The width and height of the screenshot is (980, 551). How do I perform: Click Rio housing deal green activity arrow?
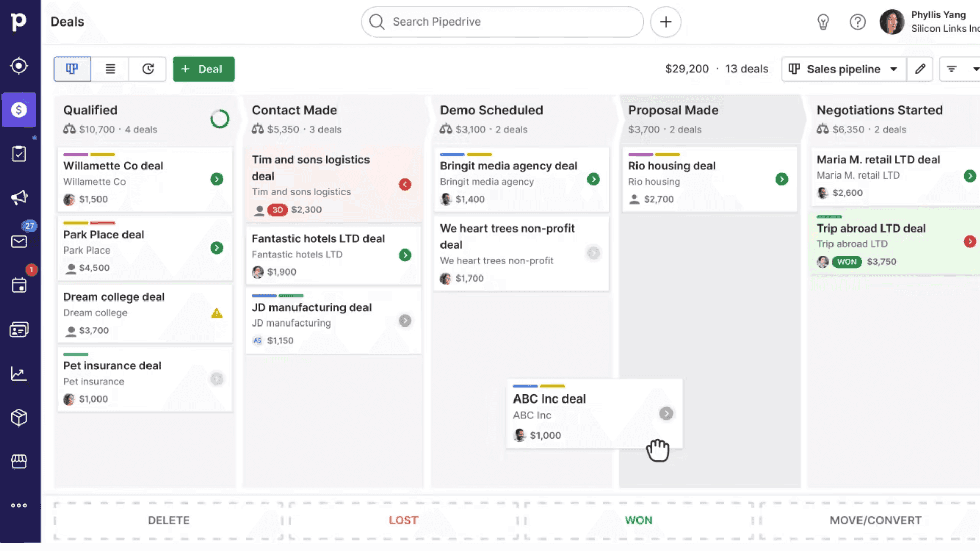click(x=782, y=179)
